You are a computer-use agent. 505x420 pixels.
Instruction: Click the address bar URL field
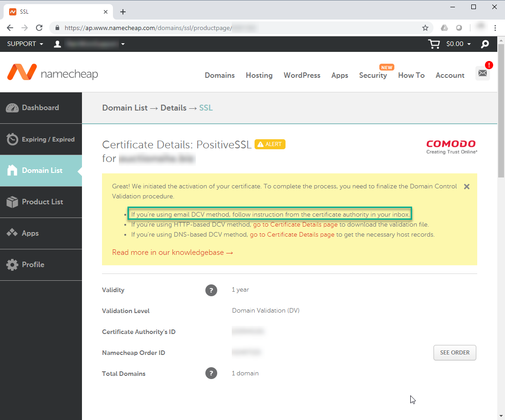241,28
